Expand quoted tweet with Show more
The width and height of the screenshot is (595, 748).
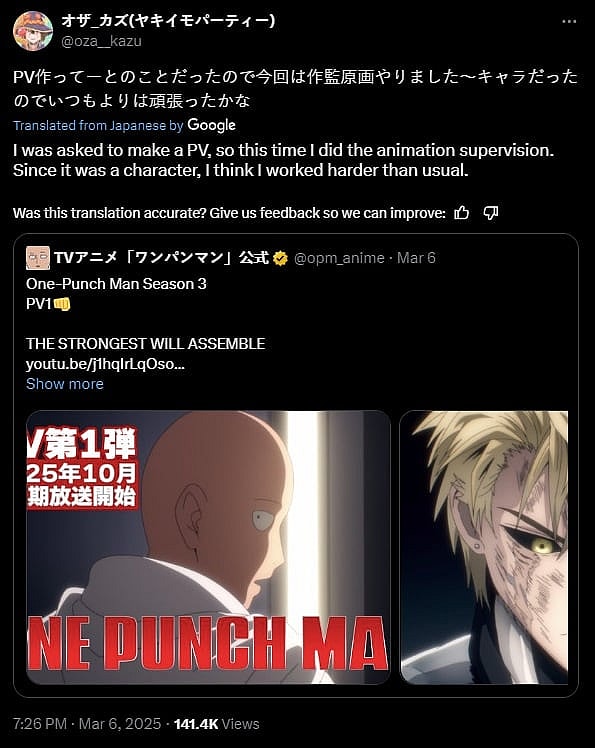pyautogui.click(x=65, y=384)
